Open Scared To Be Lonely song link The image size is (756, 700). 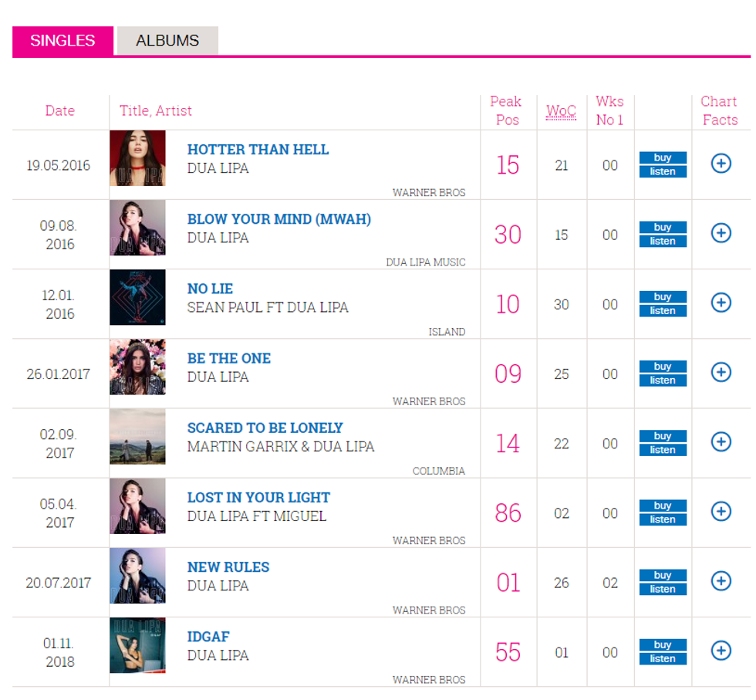(265, 428)
